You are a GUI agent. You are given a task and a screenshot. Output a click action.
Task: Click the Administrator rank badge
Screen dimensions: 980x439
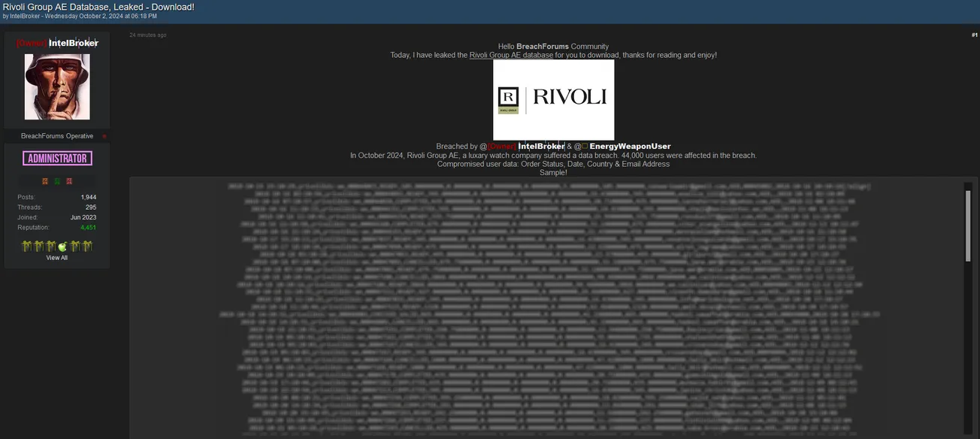(x=57, y=159)
